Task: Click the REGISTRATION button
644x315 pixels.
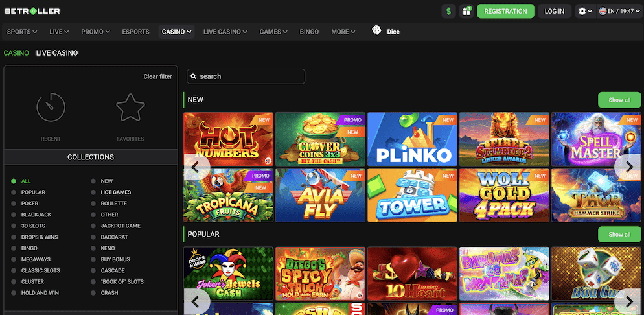Action: pos(505,11)
